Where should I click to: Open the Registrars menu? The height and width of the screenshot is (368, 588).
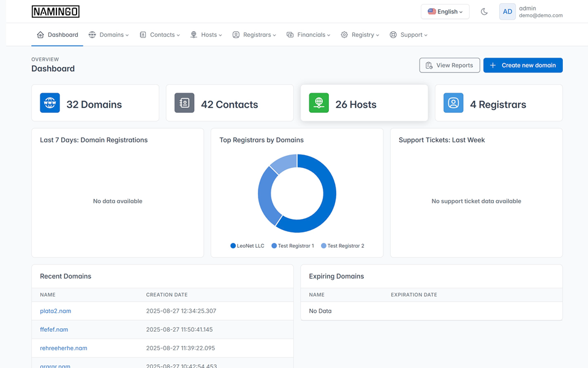pyautogui.click(x=254, y=34)
